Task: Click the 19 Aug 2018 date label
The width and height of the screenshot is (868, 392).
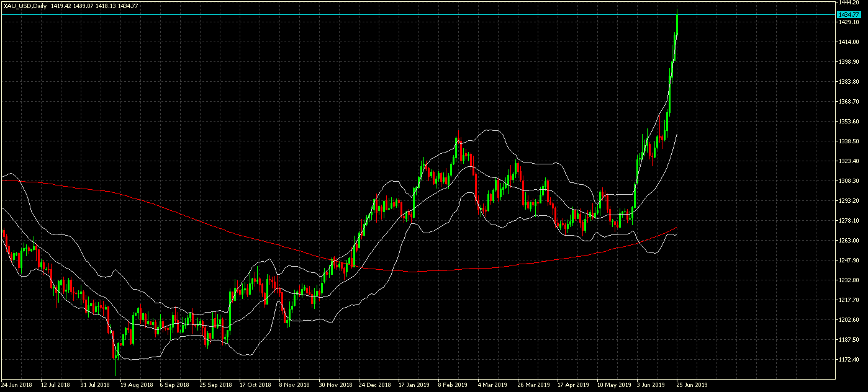Action: [x=136, y=385]
